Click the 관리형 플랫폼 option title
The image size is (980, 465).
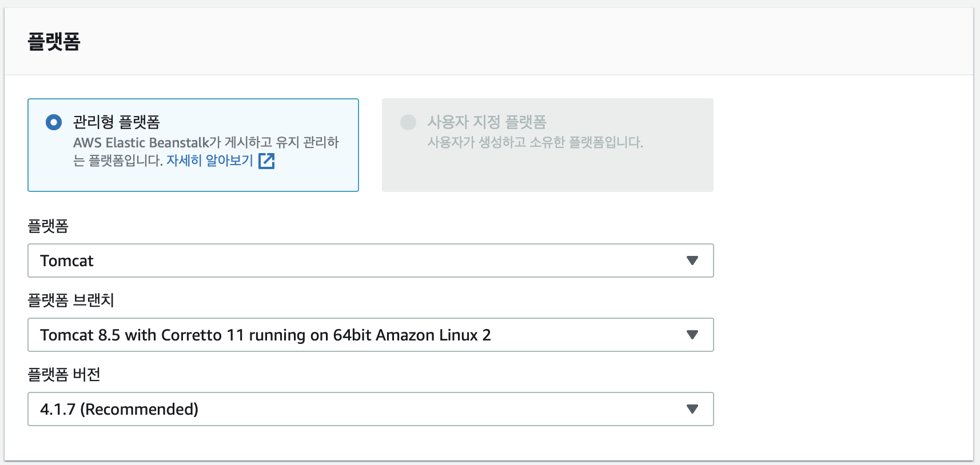click(117, 122)
